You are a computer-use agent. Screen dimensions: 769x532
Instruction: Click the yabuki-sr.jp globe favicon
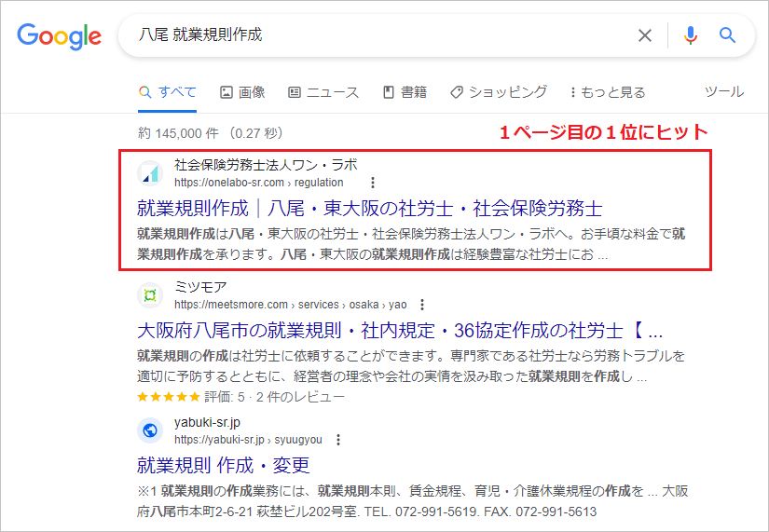pyautogui.click(x=150, y=430)
